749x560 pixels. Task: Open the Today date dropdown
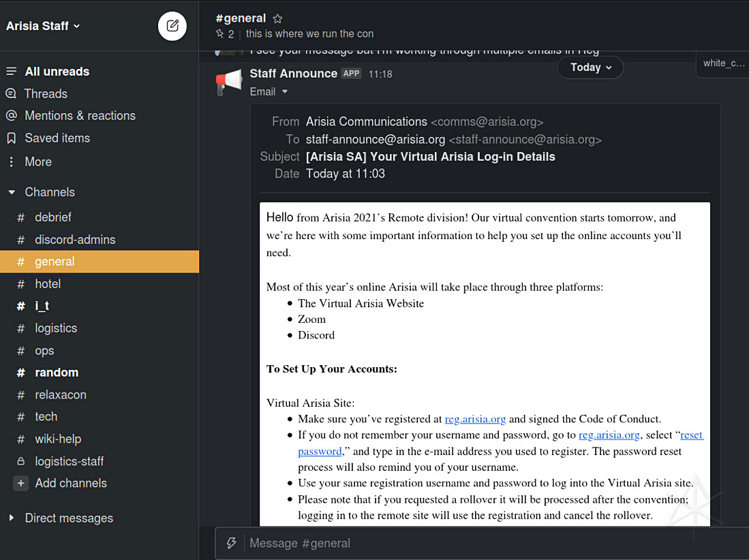(x=590, y=67)
